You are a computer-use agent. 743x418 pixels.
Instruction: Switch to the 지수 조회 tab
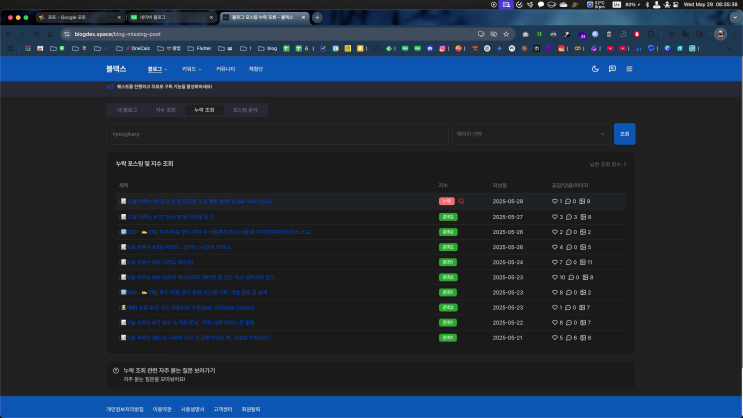165,110
